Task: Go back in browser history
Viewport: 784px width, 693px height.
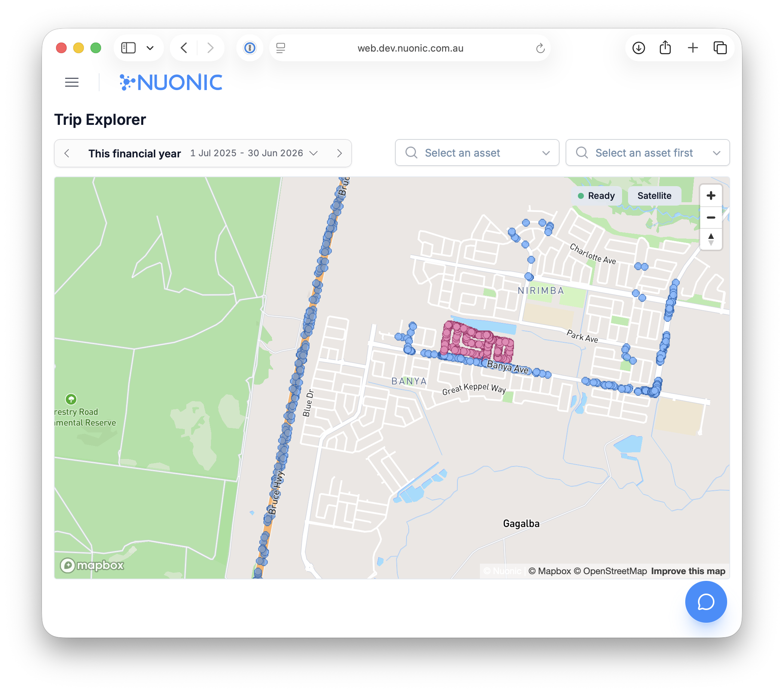Action: (184, 48)
